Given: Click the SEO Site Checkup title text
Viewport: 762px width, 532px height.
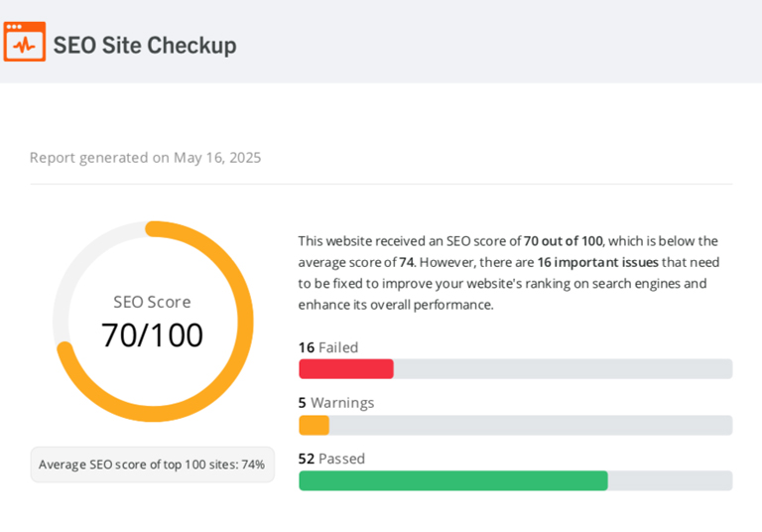Looking at the screenshot, I should [145, 46].
